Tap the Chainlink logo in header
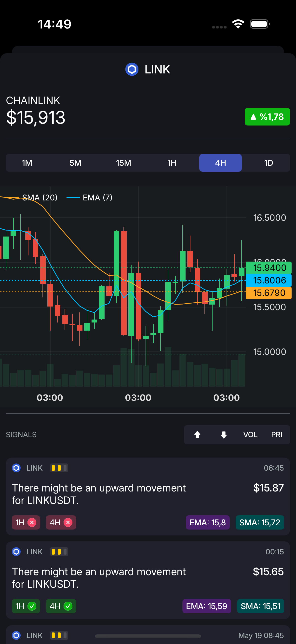This screenshot has width=296, height=644. [132, 69]
